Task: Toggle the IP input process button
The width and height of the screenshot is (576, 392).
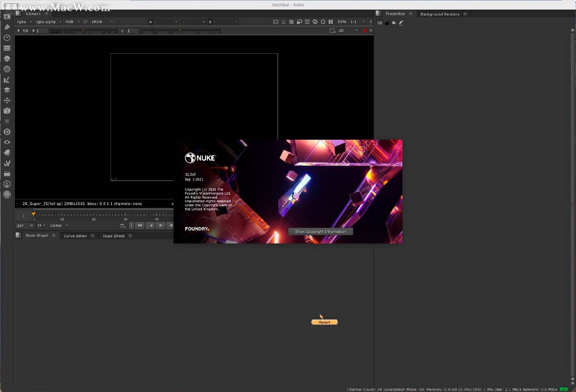Action: 86,22
